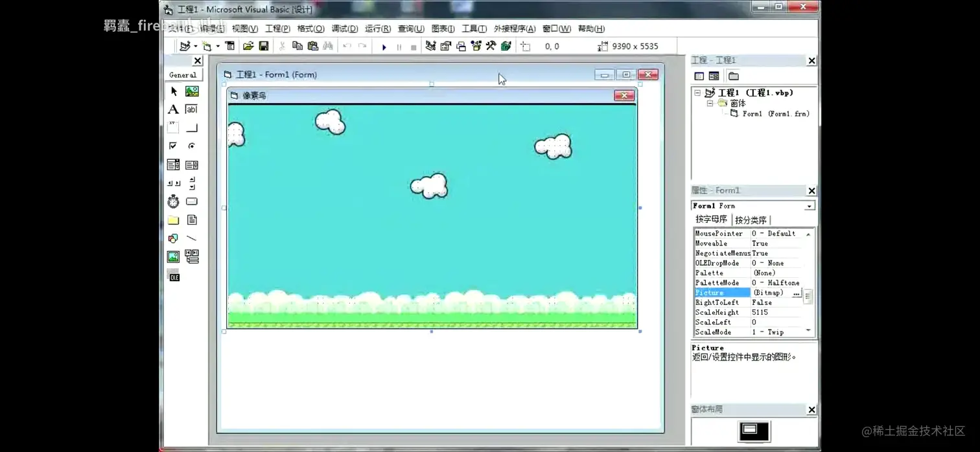The height and width of the screenshot is (452, 980).
Task: Open Project Explorer from the toolbar
Action: tap(430, 46)
